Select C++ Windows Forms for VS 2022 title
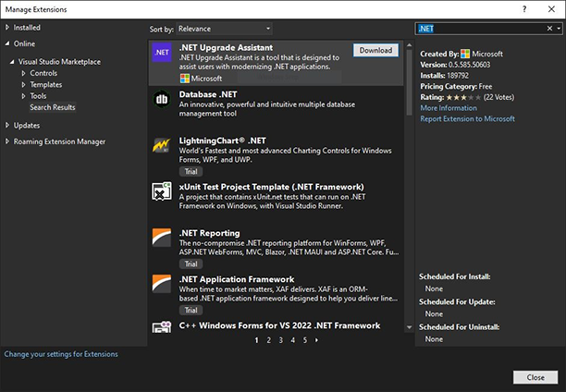Viewport: 566px width, 392px height. click(279, 325)
